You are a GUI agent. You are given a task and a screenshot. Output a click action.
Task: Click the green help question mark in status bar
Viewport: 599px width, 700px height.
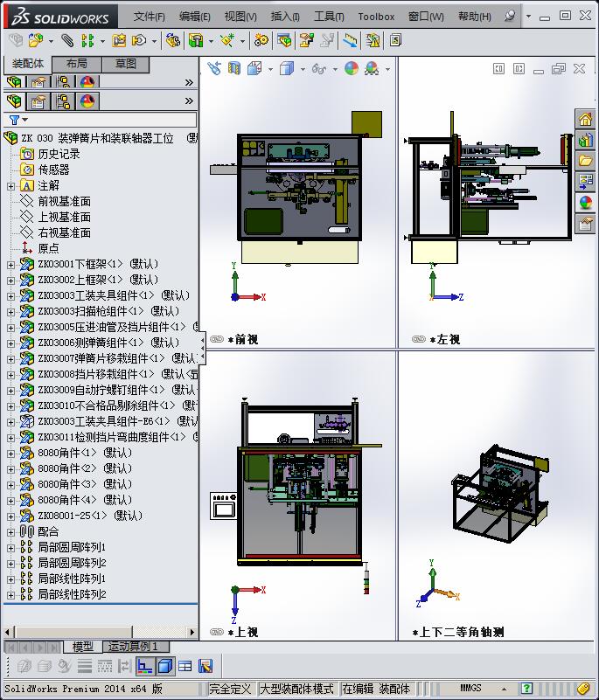coord(526,689)
